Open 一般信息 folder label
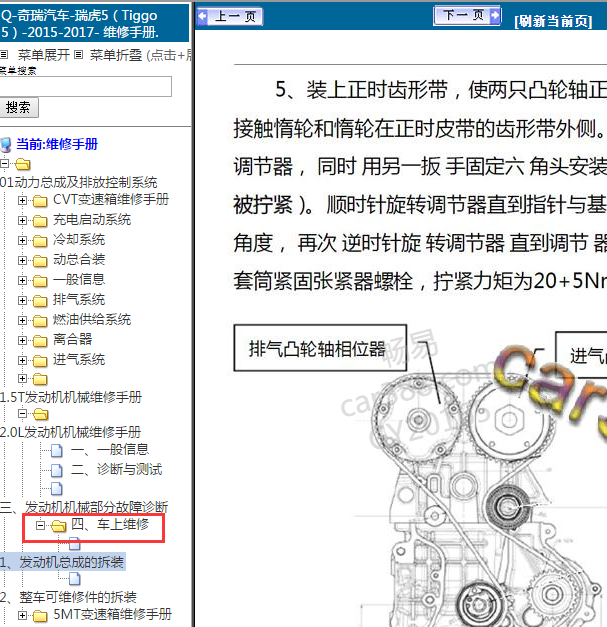607x627 pixels. [79, 280]
